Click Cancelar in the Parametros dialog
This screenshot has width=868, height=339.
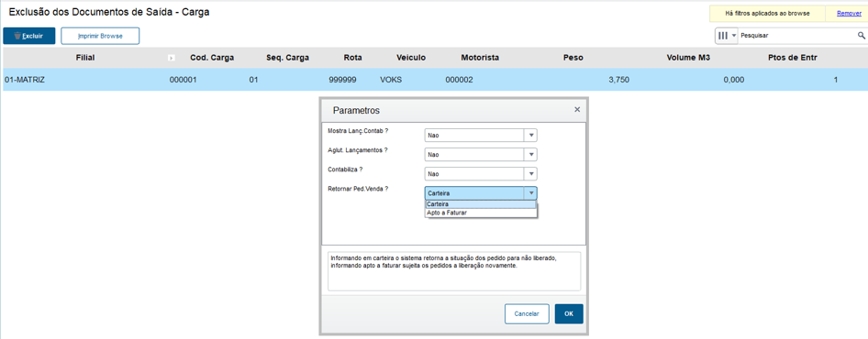527,313
